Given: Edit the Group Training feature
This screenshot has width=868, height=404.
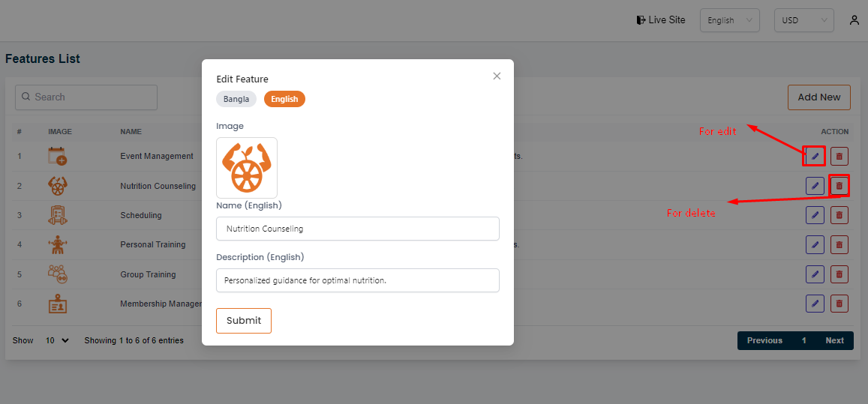Looking at the screenshot, I should pos(815,274).
